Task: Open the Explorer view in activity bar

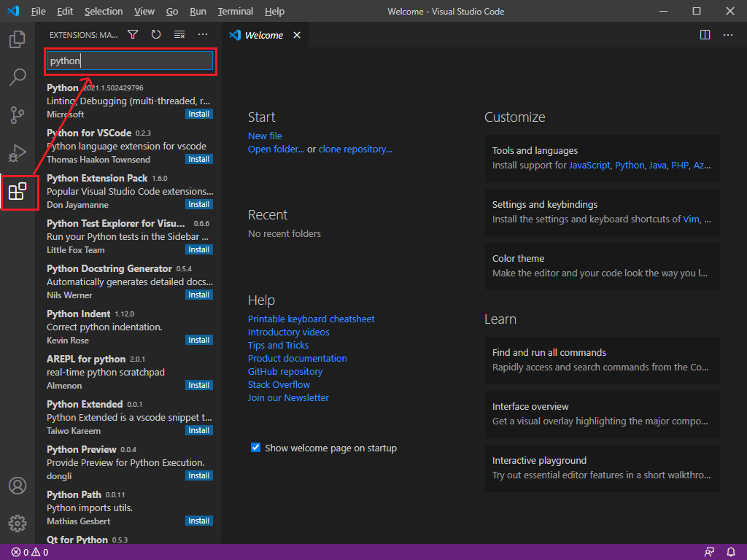Action: pyautogui.click(x=18, y=39)
